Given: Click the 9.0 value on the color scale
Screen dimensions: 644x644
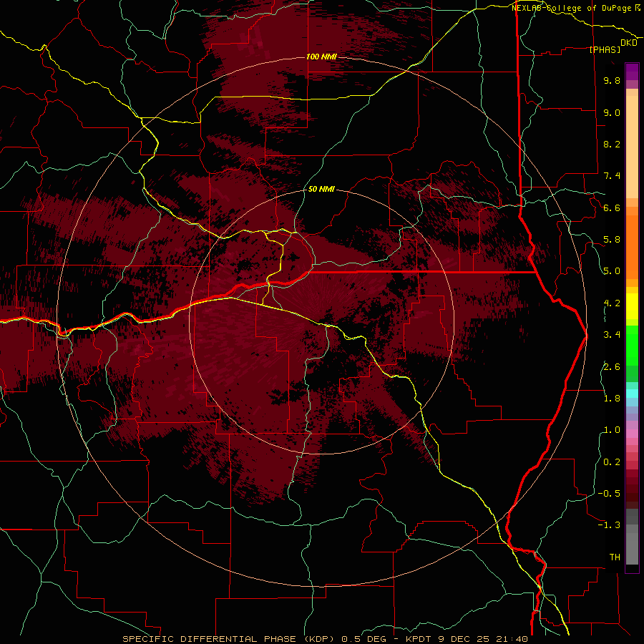Looking at the screenshot, I should [612, 112].
